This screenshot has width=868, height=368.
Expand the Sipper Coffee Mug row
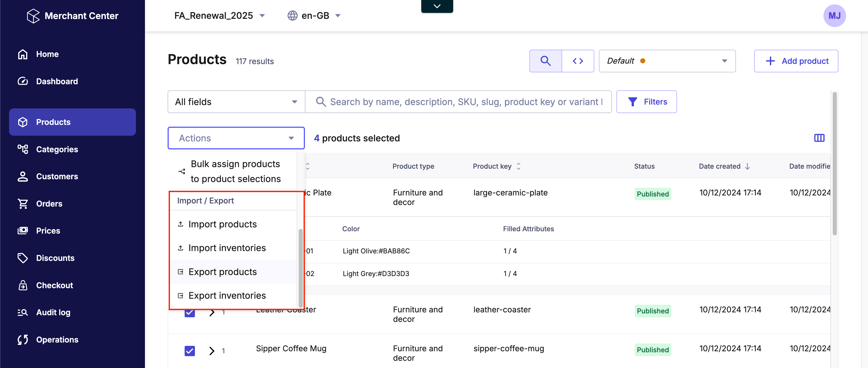[212, 350]
